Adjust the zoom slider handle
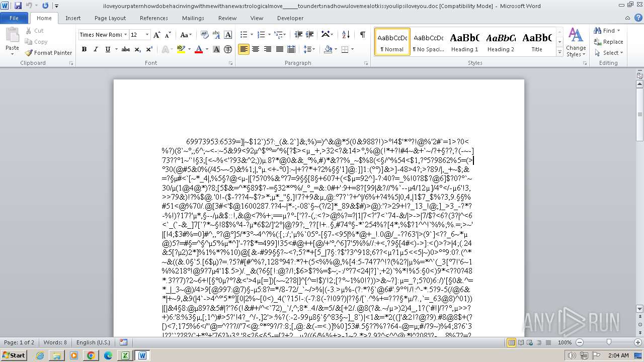The width and height of the screenshot is (644, 362). click(608, 342)
